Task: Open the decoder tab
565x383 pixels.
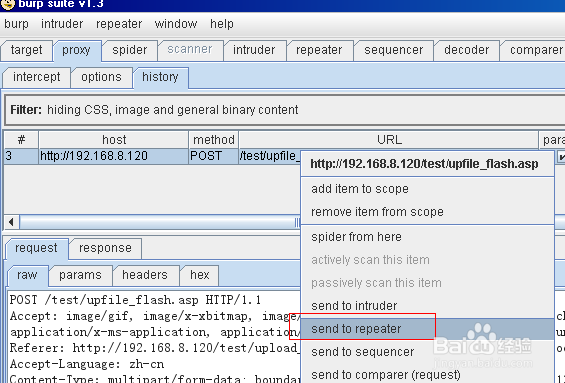Action: coord(466,50)
